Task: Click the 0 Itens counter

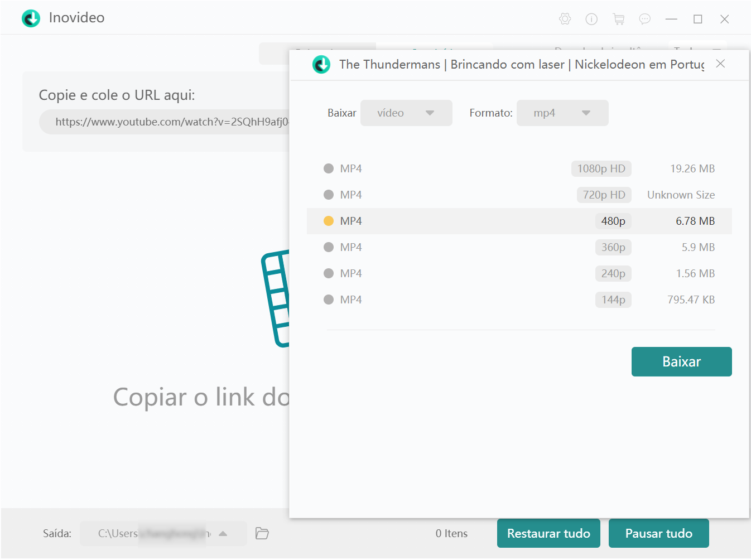Action: (451, 533)
